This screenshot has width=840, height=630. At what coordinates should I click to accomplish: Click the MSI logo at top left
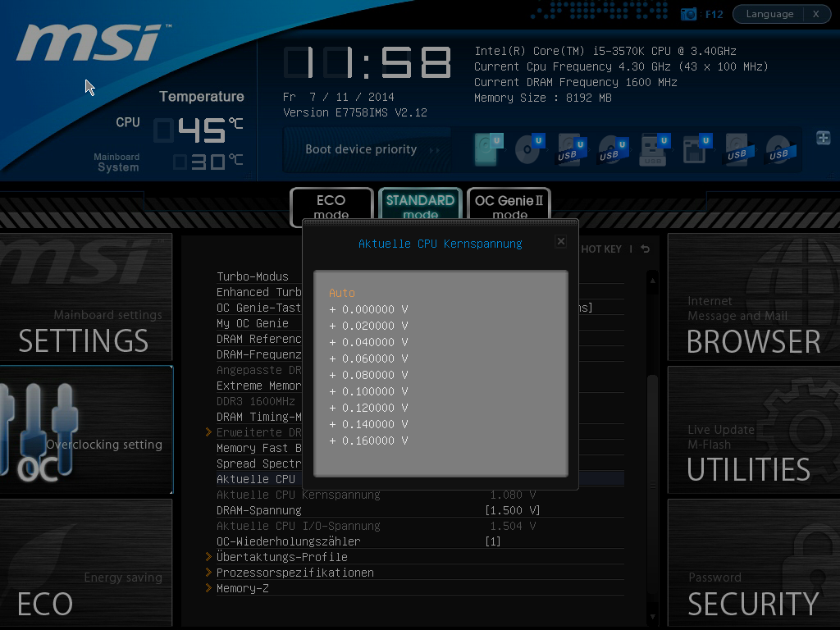94,43
